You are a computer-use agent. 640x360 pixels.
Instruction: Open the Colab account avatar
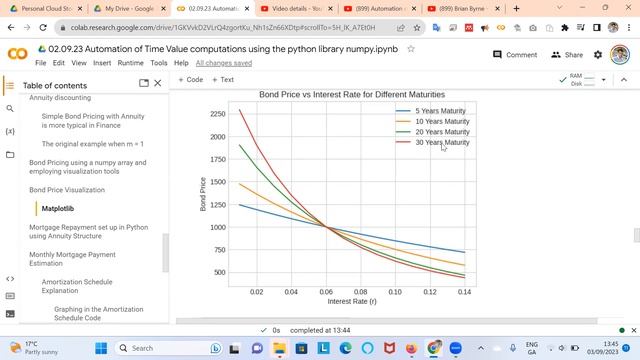[619, 54]
